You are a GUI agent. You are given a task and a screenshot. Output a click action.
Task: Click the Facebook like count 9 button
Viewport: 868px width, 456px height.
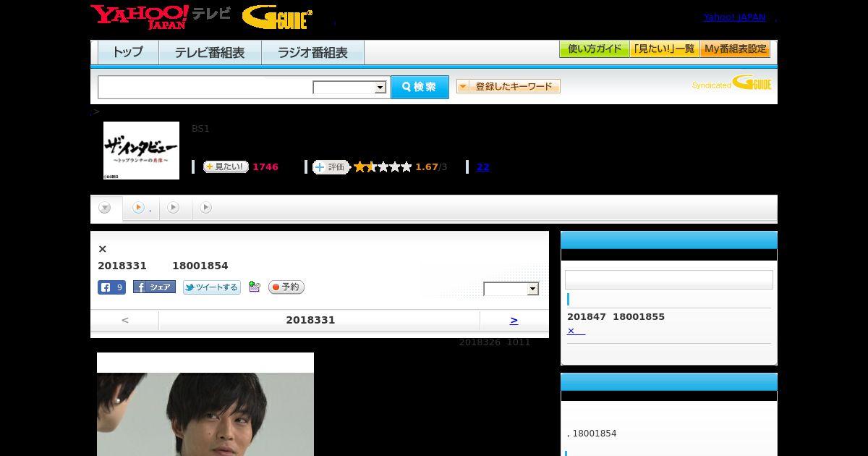click(x=112, y=287)
